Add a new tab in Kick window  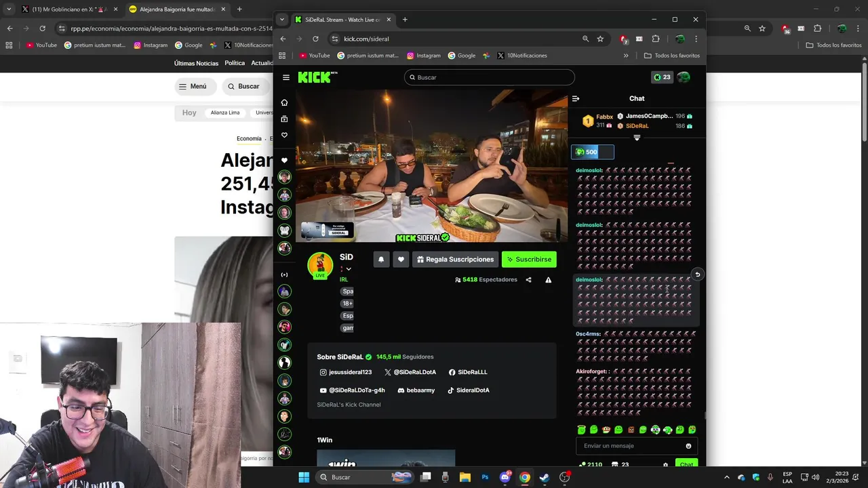click(405, 20)
